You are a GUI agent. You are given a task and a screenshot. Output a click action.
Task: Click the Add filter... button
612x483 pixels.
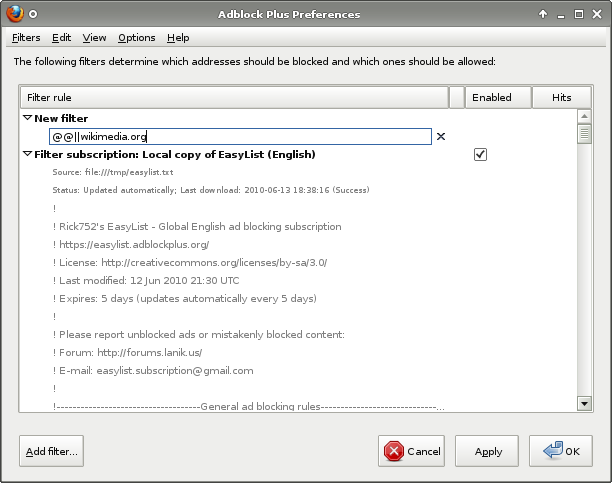click(51, 451)
